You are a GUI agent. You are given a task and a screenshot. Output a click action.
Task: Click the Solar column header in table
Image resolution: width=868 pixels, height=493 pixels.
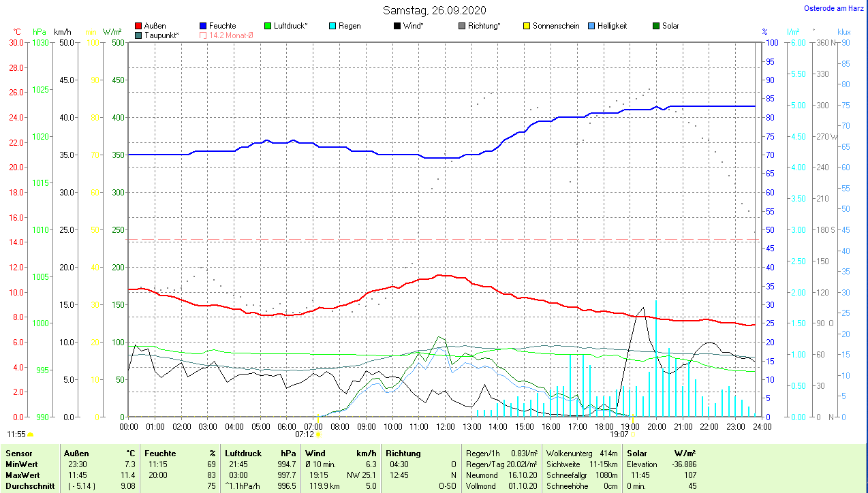pyautogui.click(x=636, y=453)
